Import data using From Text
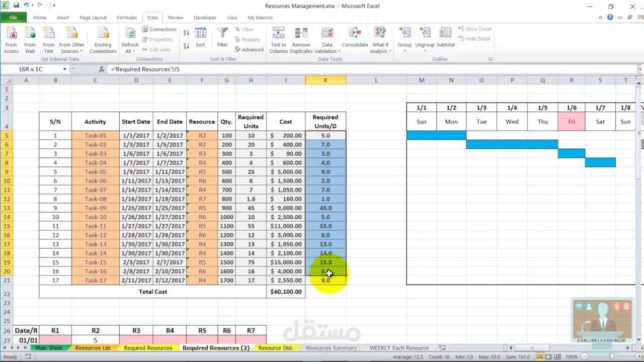Image resolution: width=644 pixels, height=362 pixels. pyautogui.click(x=48, y=40)
